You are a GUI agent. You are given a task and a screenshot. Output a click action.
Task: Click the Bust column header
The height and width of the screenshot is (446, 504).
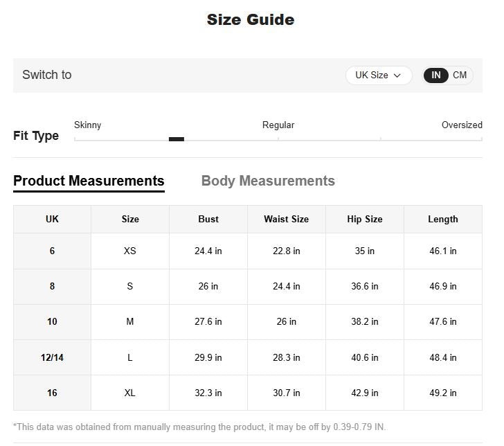[x=208, y=220]
